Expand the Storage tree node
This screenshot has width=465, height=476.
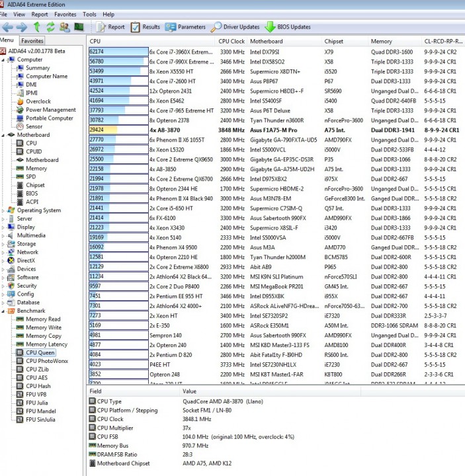coord(3,244)
